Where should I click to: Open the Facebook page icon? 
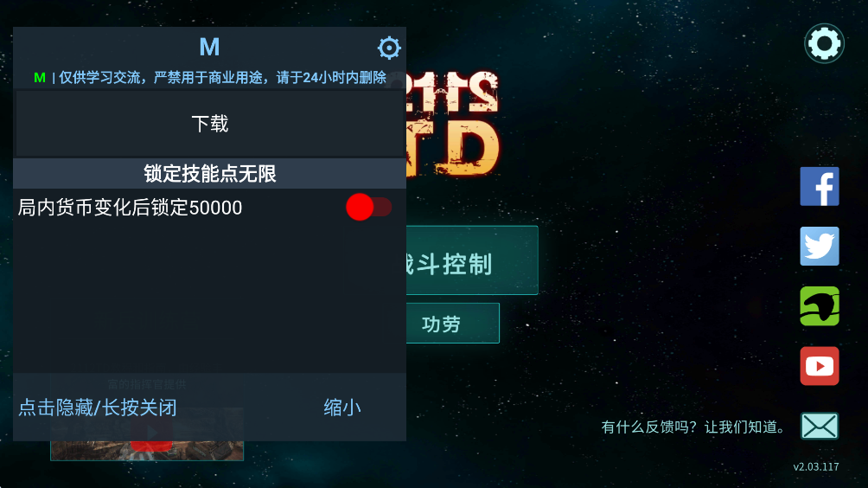point(820,186)
